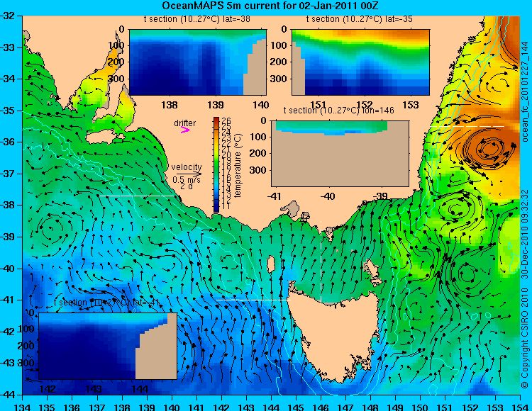Screen dimensions: 532x411
Task: Click "139" on the lat=-38 inset axis
Action: pyautogui.click(x=216, y=105)
